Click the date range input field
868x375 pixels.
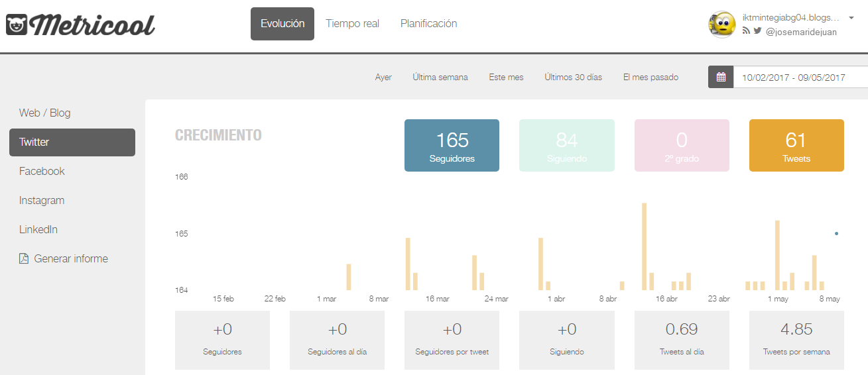[800, 77]
